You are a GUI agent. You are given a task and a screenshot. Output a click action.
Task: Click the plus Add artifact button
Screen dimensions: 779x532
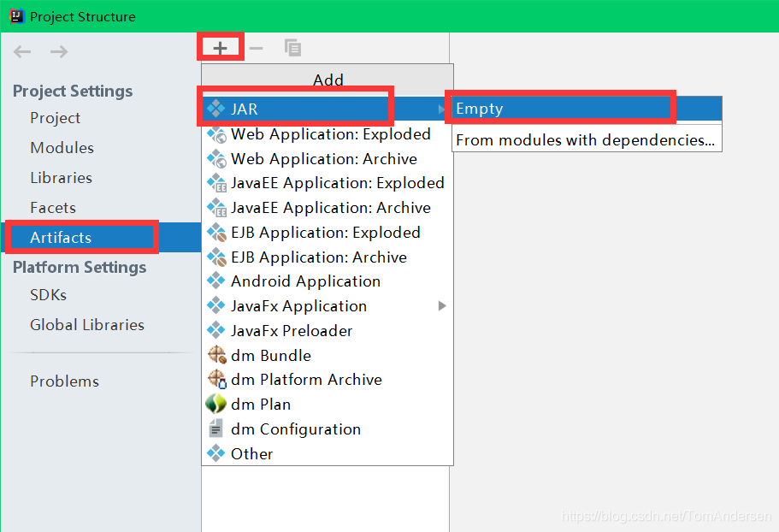pos(220,48)
